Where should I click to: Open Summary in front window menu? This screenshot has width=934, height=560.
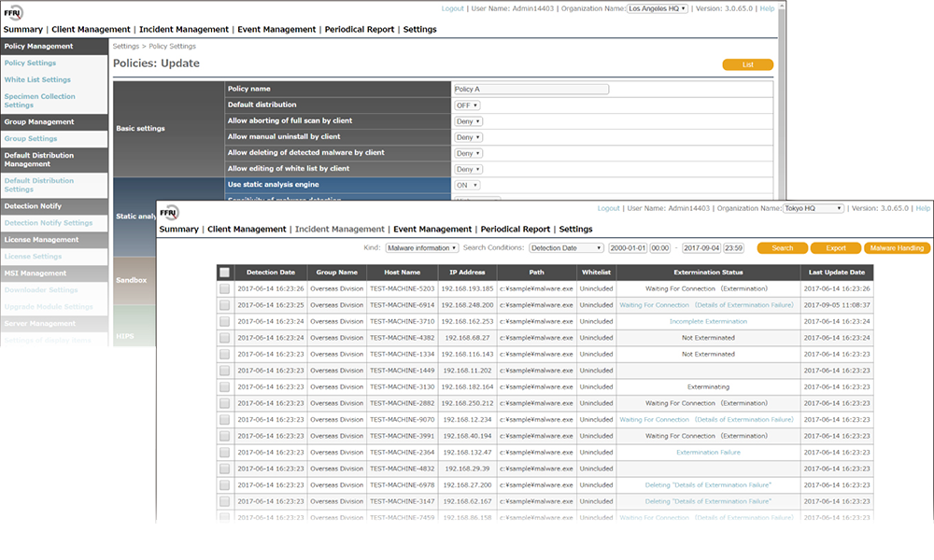(178, 229)
